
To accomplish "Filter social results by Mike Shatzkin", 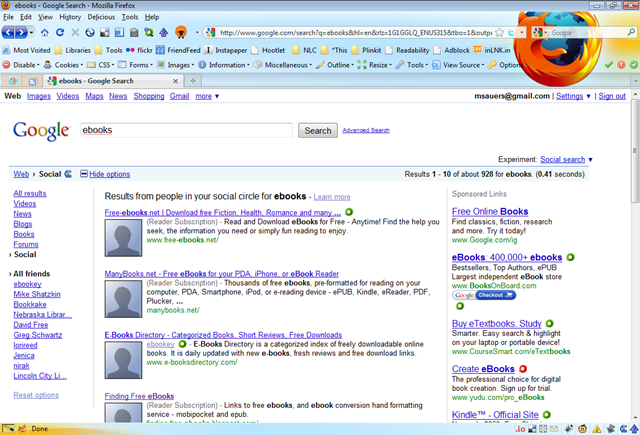I will [x=37, y=294].
